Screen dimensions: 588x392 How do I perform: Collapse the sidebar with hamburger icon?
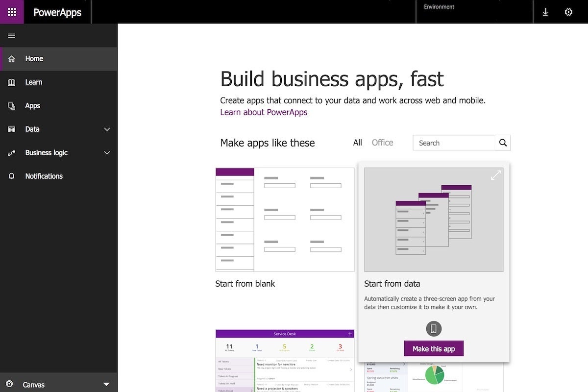(x=11, y=36)
